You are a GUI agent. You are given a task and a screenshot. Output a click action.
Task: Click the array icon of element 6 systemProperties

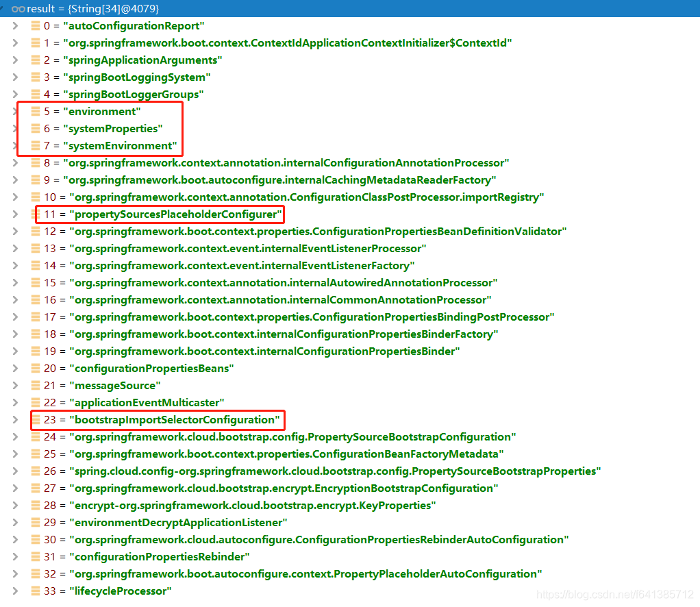click(x=36, y=129)
